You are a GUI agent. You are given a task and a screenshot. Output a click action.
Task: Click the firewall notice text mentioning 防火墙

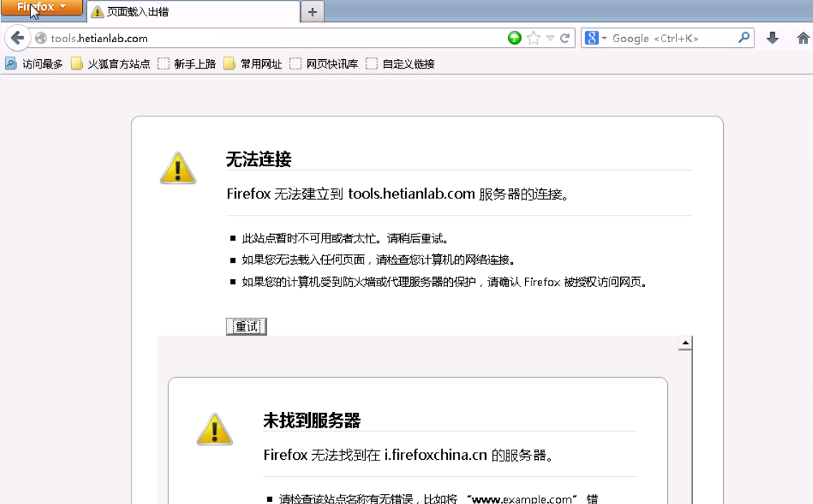click(444, 282)
